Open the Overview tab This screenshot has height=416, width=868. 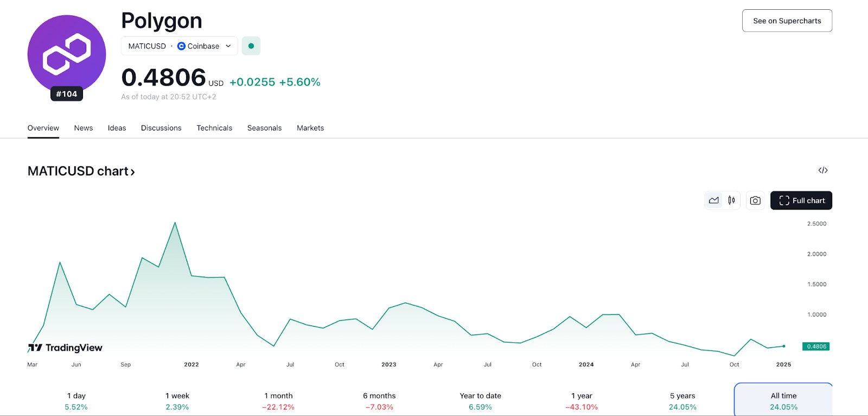point(43,128)
